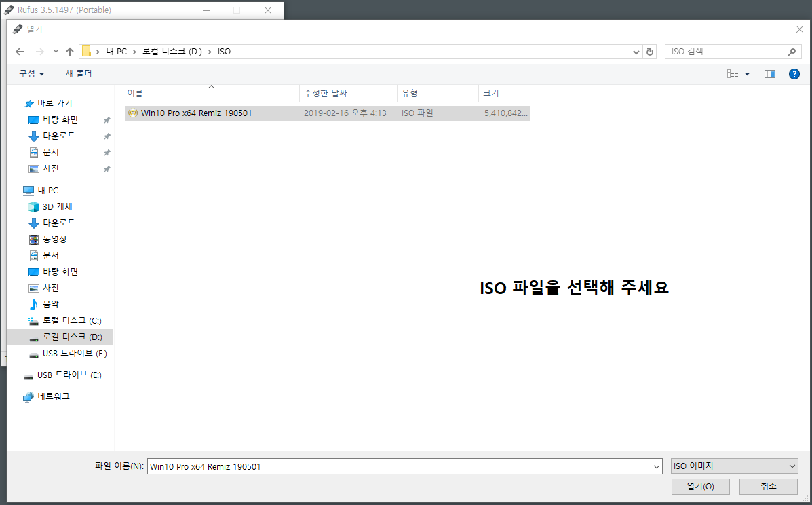
Task: Click pin icon next to 다운로드
Action: click(107, 136)
